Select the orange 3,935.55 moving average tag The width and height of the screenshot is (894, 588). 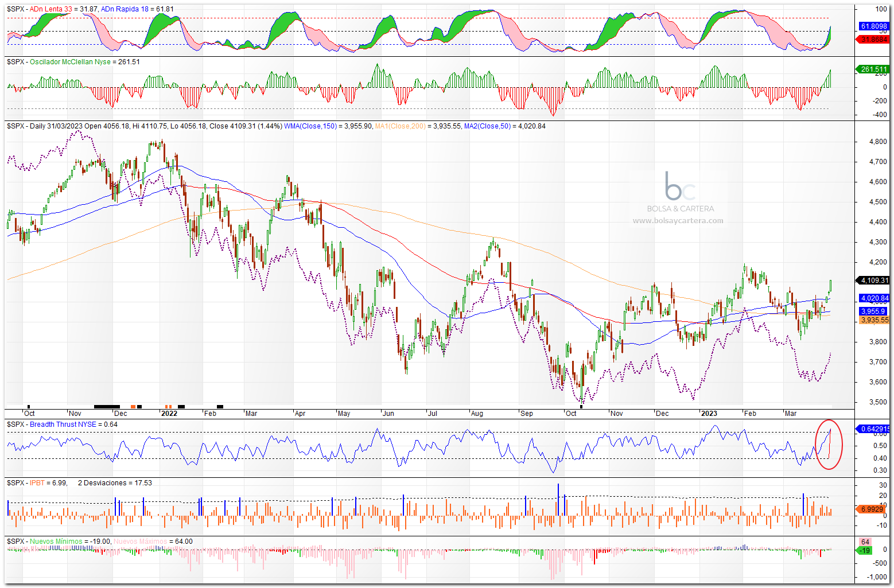coord(874,320)
